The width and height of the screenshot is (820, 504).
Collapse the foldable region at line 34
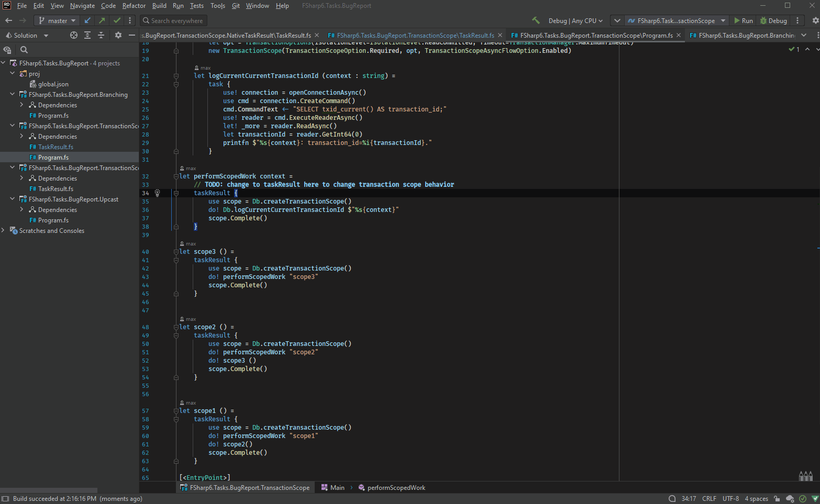pos(176,193)
